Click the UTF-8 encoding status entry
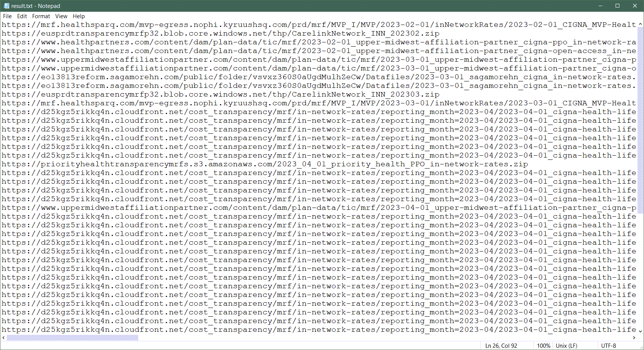The width and height of the screenshot is (644, 350). click(608, 345)
